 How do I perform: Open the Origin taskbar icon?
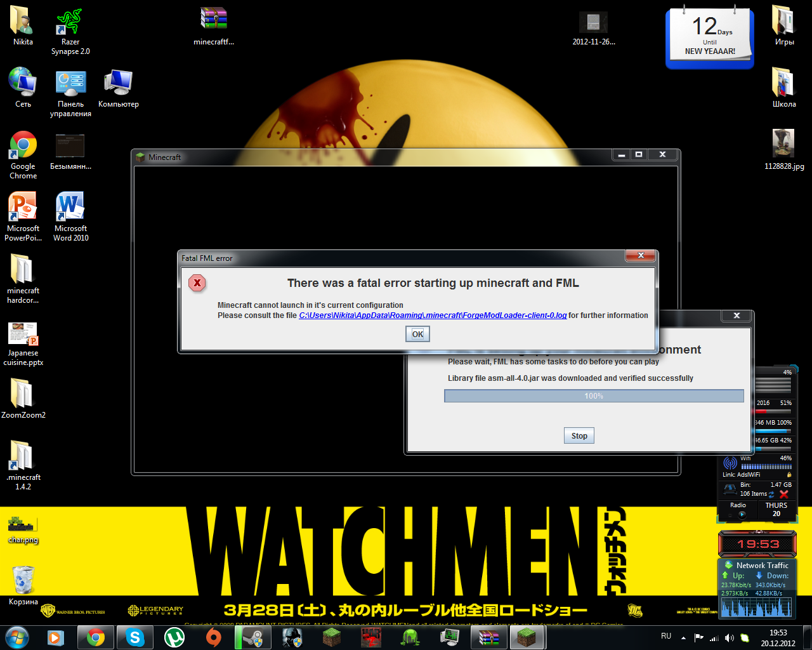[x=214, y=637]
